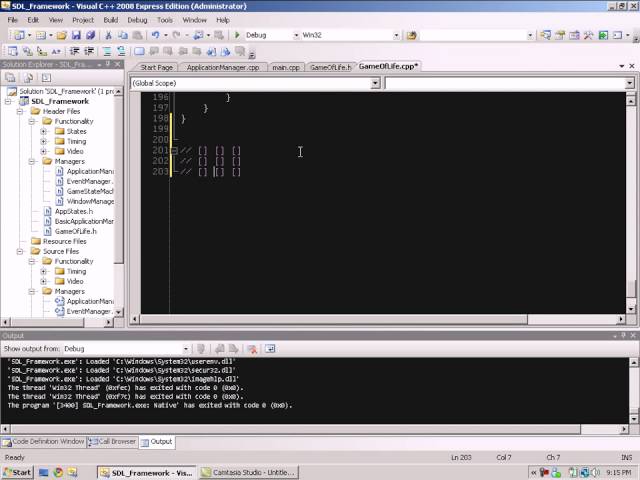
Task: Click the Redo arrow icon
Action: tap(176, 35)
